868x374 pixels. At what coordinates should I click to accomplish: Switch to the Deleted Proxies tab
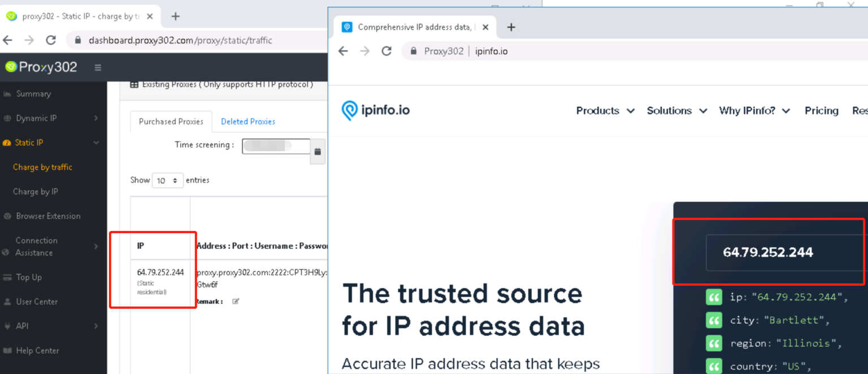pos(248,122)
